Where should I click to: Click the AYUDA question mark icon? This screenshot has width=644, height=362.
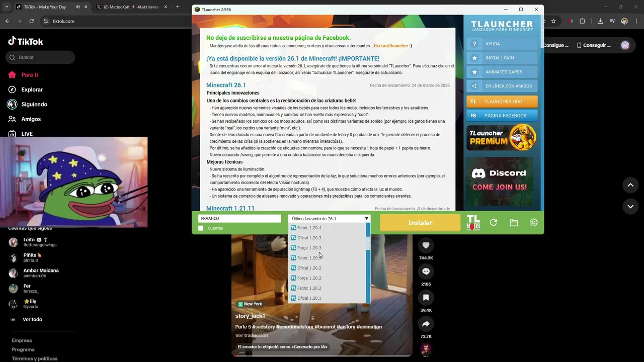pos(474,44)
